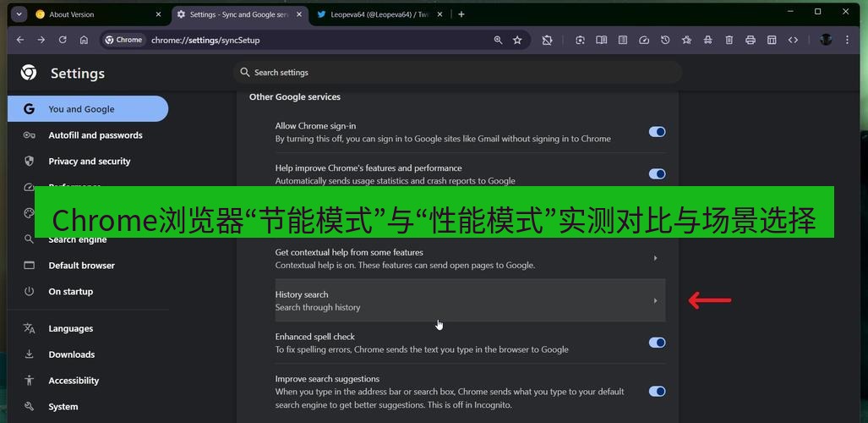Viewport: 868px width, 423px height.
Task: Open the new tab plus button
Action: [x=461, y=14]
